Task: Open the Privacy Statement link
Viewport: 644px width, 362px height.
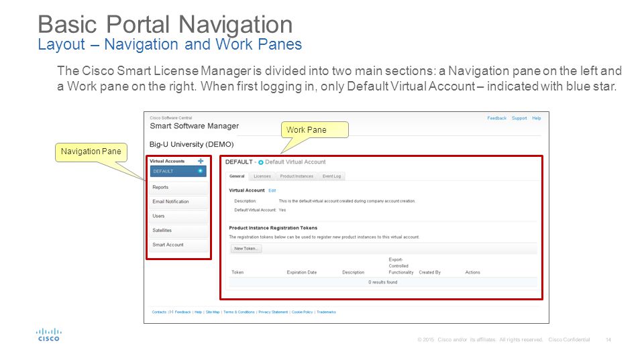Action: 273,312
